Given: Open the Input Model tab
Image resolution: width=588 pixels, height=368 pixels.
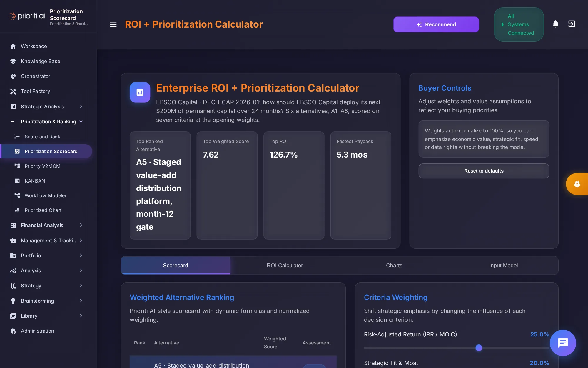Looking at the screenshot, I should 503,266.
